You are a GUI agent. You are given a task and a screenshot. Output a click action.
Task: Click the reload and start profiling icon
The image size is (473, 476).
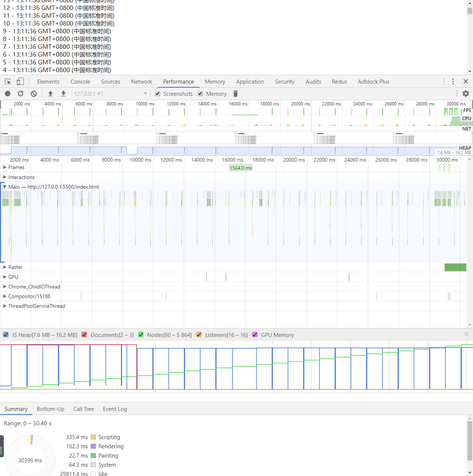tap(21, 94)
